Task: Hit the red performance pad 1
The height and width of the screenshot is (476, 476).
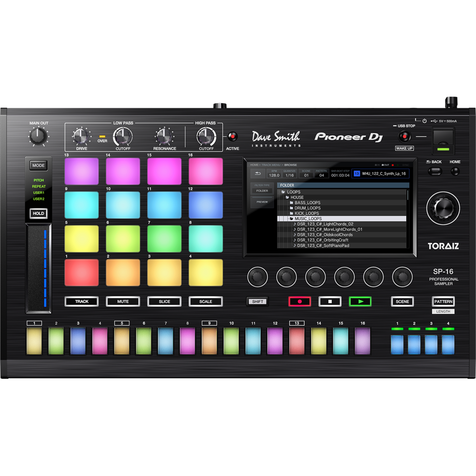Action: [82, 272]
